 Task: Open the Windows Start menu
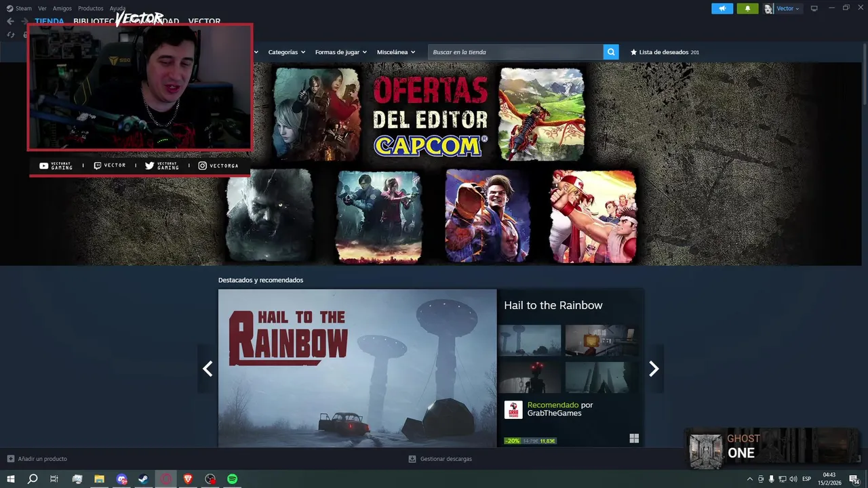click(x=10, y=479)
